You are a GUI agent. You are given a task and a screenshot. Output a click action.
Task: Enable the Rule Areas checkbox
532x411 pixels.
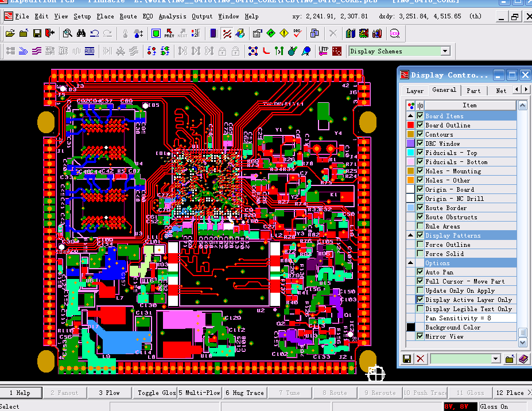click(420, 226)
